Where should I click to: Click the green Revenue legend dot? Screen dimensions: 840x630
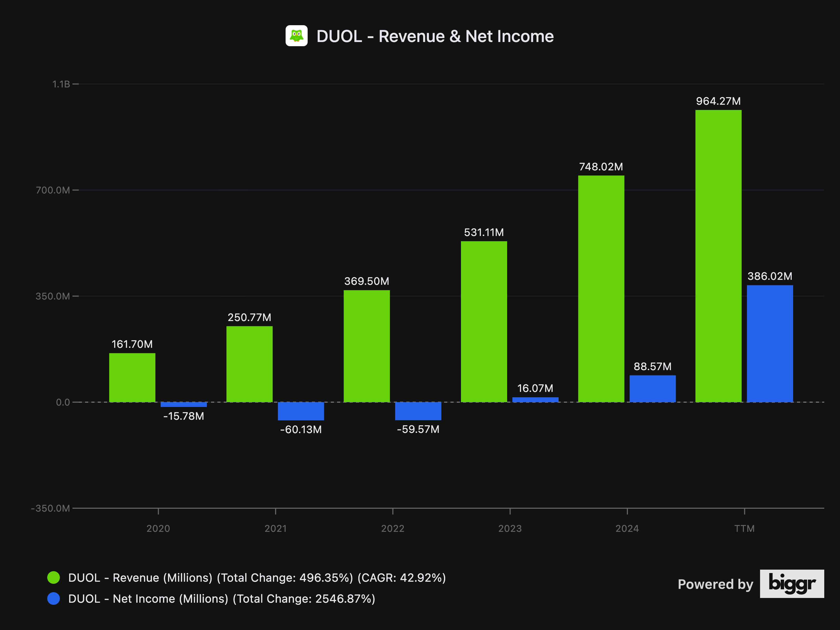[54, 577]
